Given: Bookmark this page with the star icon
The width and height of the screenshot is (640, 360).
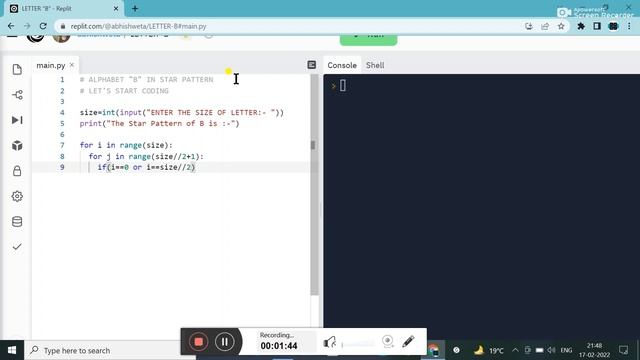Looking at the screenshot, I should point(561,26).
